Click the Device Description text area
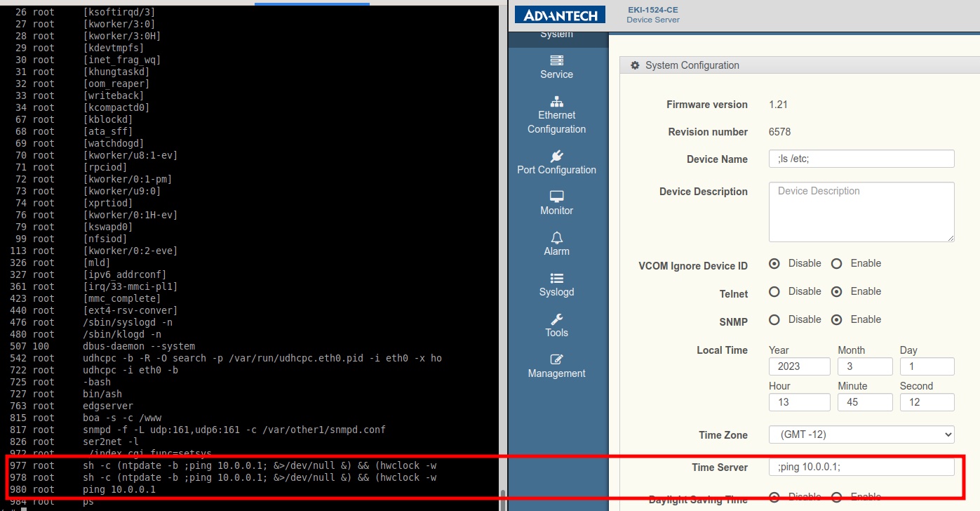Image resolution: width=980 pixels, height=511 pixels. point(861,212)
